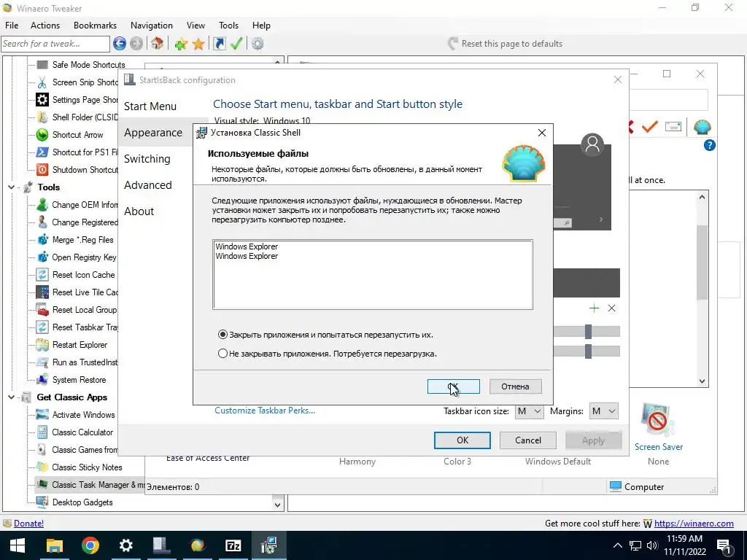
Task: Open Merge *.Reg Files tool
Action: point(83,240)
